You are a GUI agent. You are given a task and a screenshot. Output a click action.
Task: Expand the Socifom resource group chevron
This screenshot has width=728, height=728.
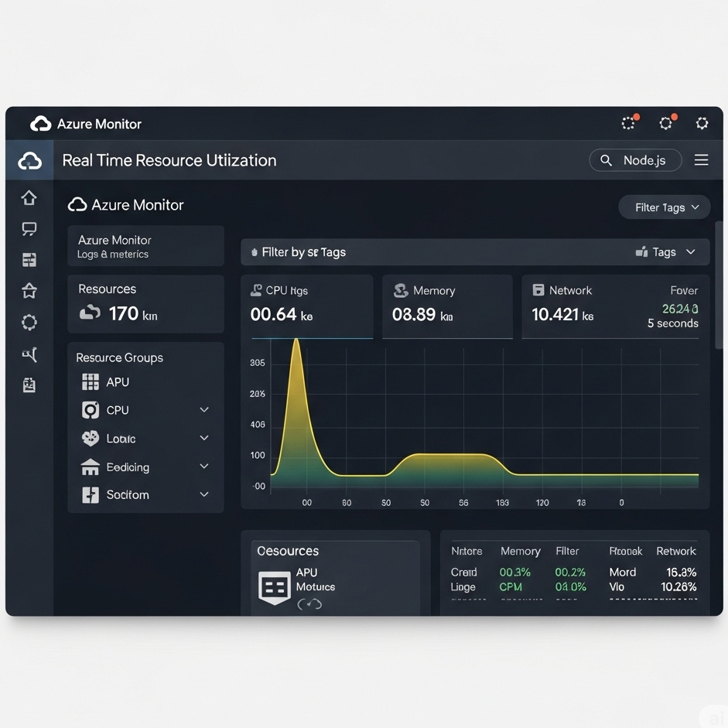(x=203, y=494)
